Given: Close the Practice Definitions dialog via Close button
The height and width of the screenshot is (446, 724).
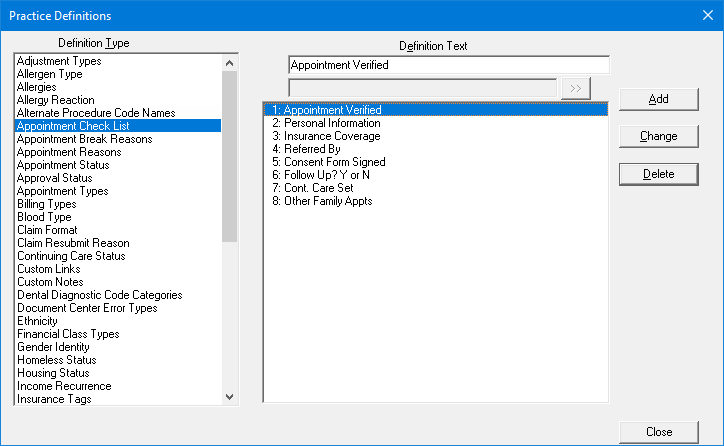Looking at the screenshot, I should point(658,432).
